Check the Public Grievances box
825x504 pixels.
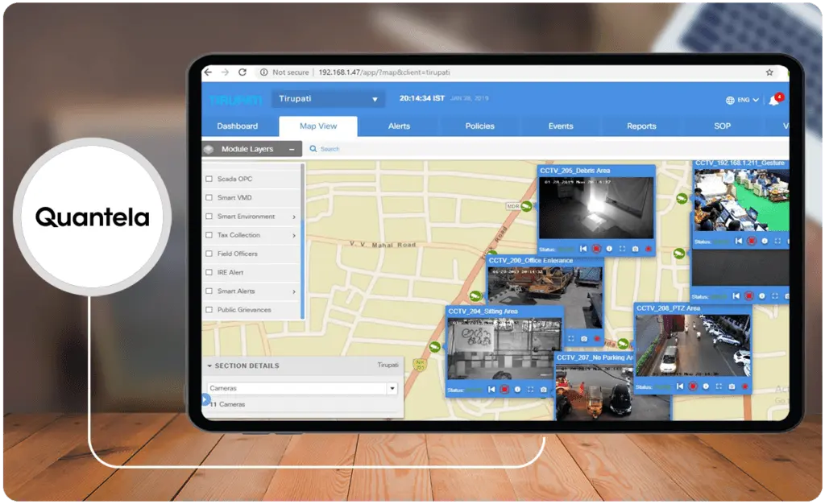209,309
